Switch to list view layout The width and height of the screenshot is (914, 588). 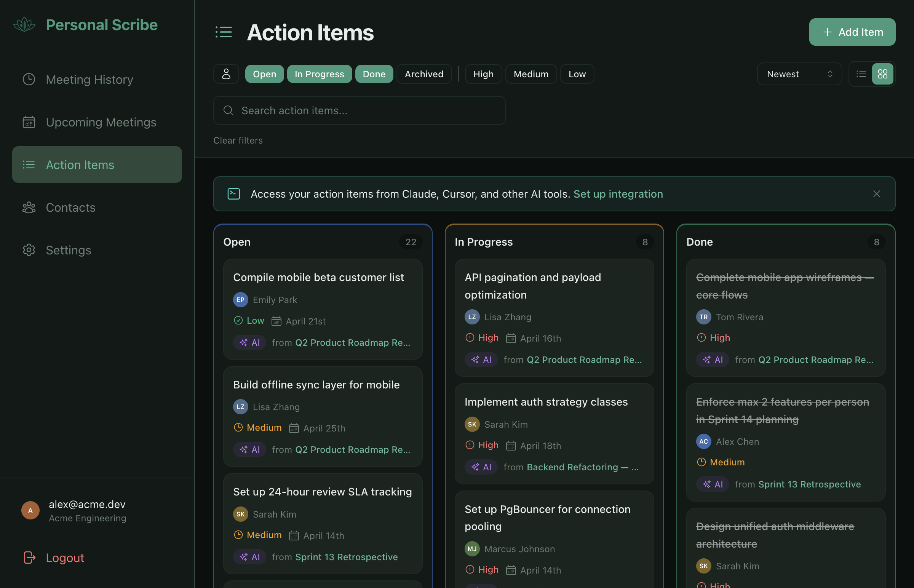click(x=861, y=74)
